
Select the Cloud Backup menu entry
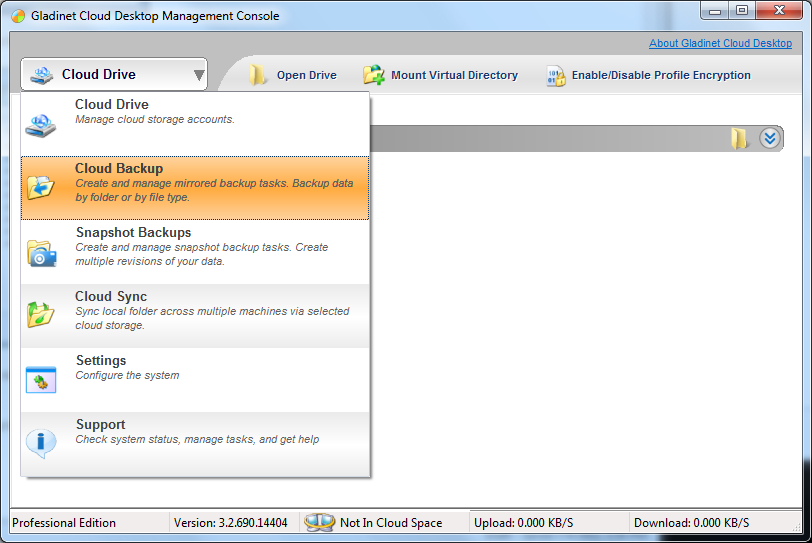(195, 188)
